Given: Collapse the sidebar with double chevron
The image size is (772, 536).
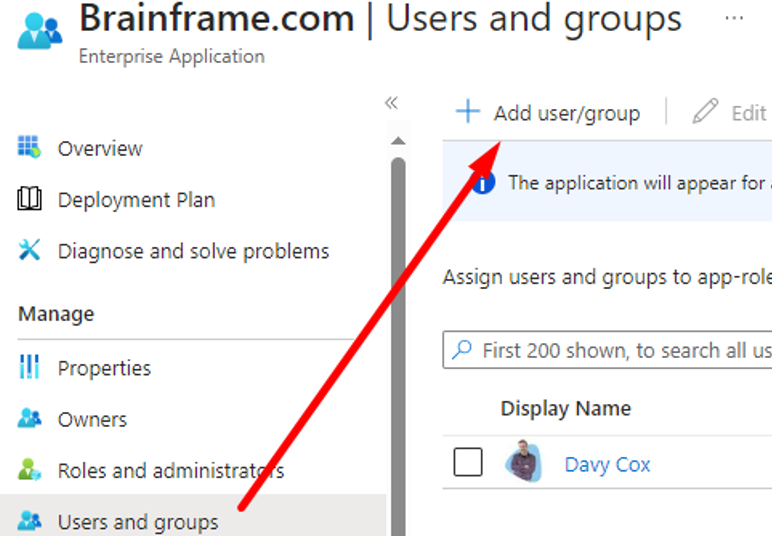Looking at the screenshot, I should (x=391, y=103).
